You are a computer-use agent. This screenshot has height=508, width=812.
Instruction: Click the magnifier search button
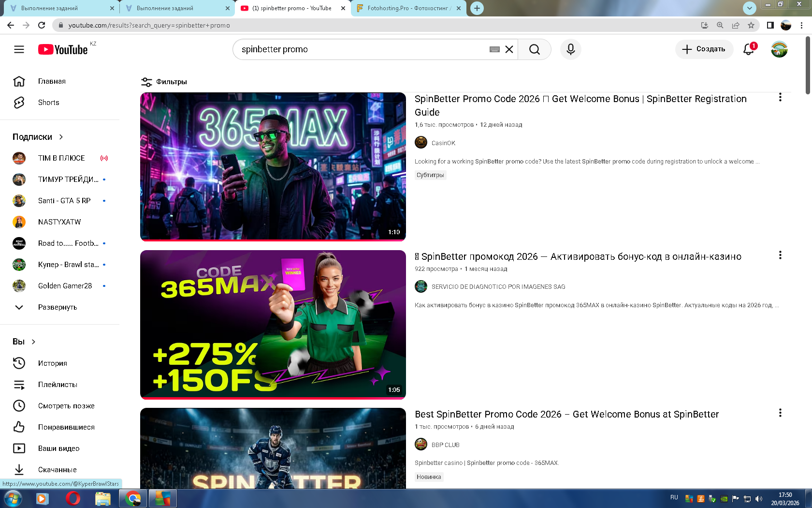coord(535,49)
